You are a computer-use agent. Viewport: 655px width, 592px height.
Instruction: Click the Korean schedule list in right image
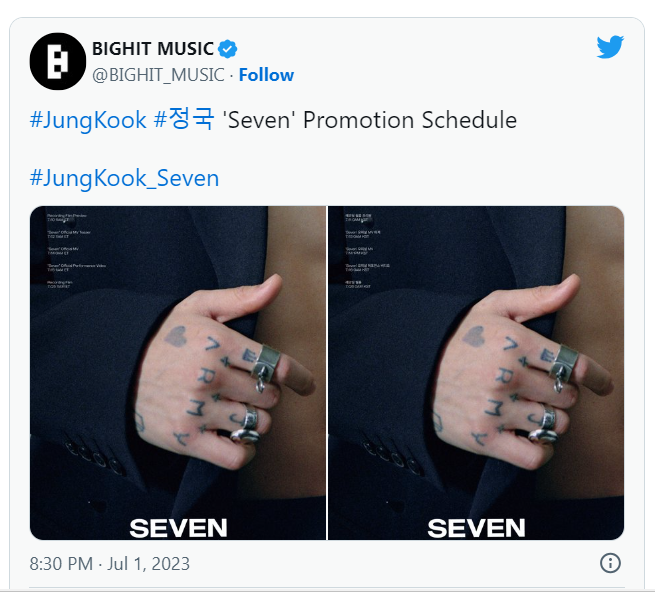coord(367,251)
